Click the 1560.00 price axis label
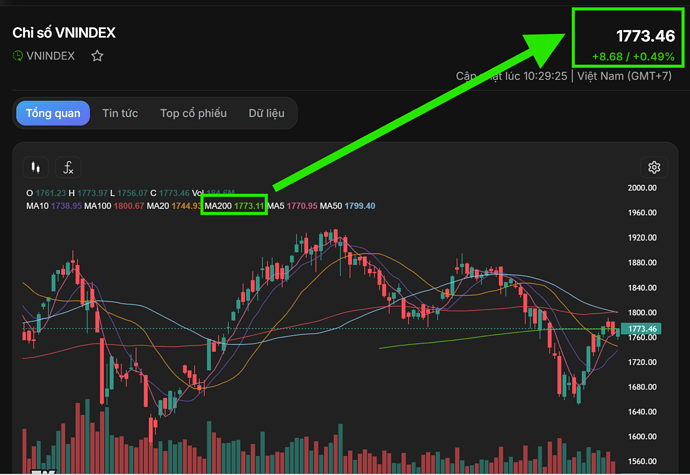This screenshot has width=690, height=475. click(x=642, y=461)
